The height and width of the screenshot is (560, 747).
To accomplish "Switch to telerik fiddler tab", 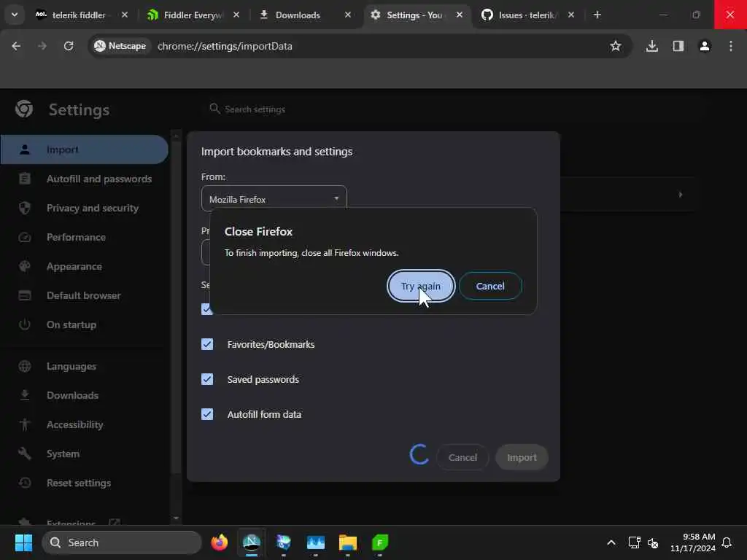I will (79, 15).
